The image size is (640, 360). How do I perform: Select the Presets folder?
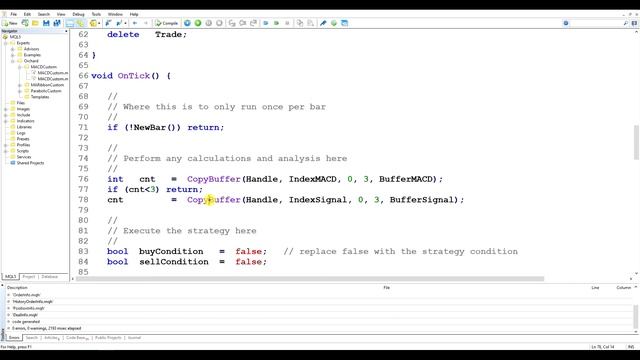point(23,139)
